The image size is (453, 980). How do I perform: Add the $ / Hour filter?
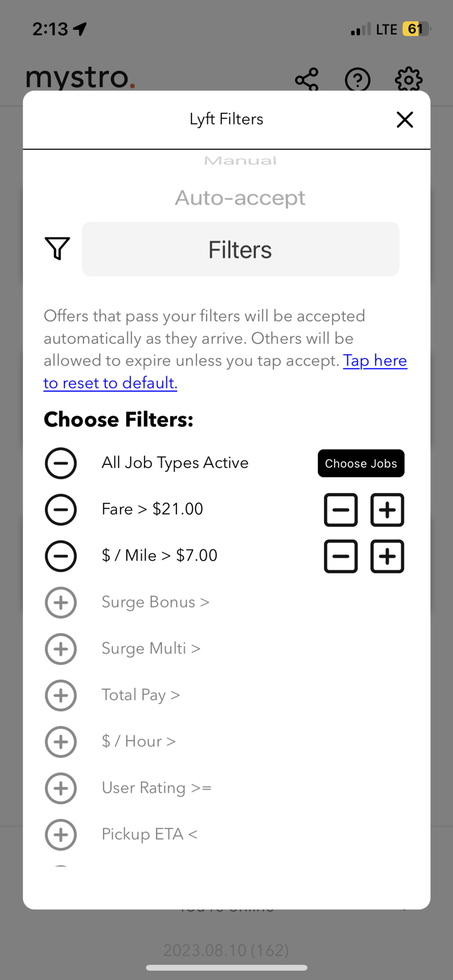[61, 742]
